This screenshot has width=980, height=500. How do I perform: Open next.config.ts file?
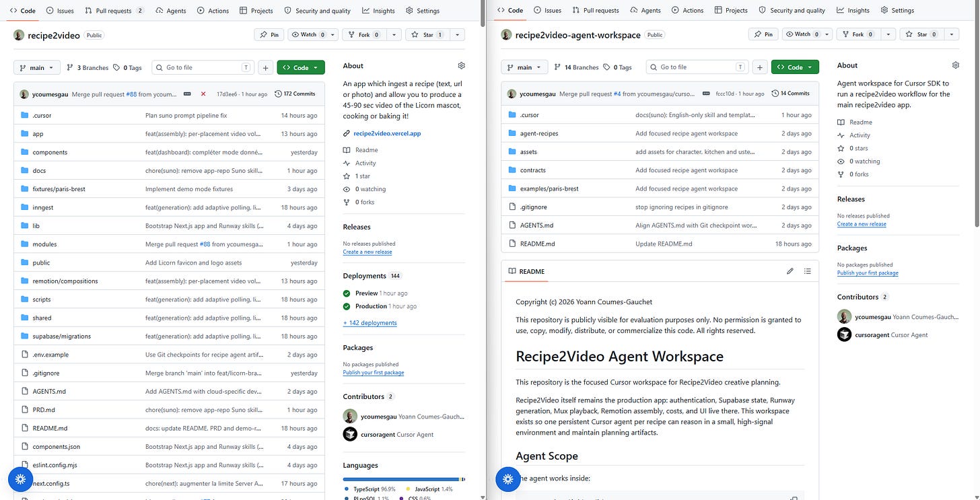coord(51,483)
